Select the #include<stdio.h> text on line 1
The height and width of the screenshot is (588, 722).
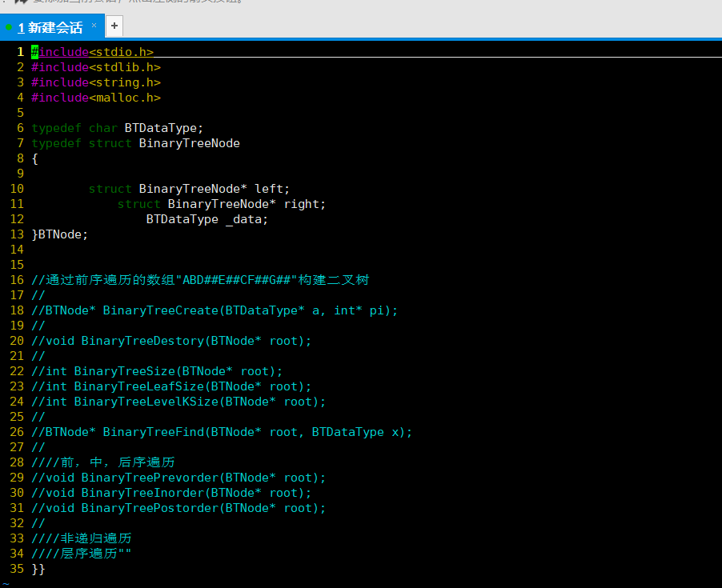(92, 51)
